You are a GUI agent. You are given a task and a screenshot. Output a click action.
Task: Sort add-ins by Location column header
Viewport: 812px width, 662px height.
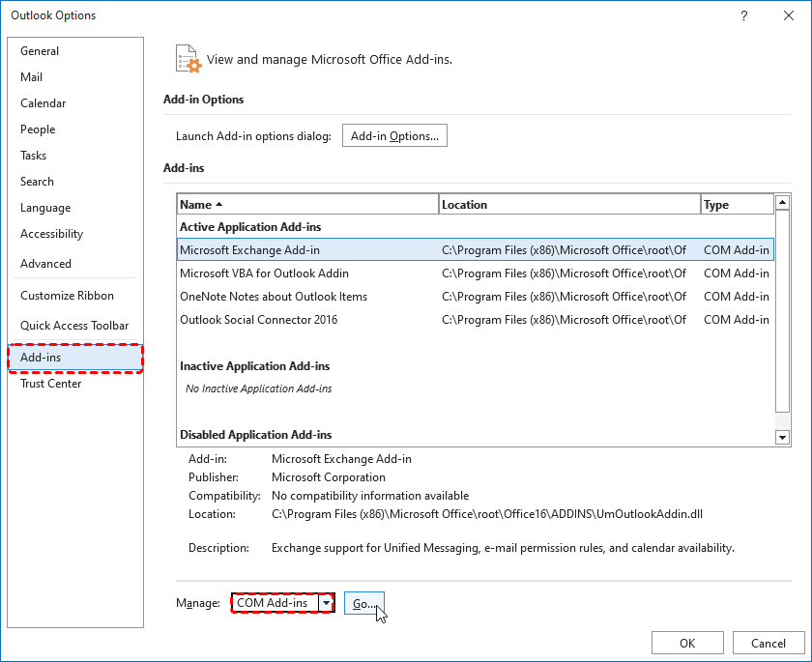click(568, 205)
